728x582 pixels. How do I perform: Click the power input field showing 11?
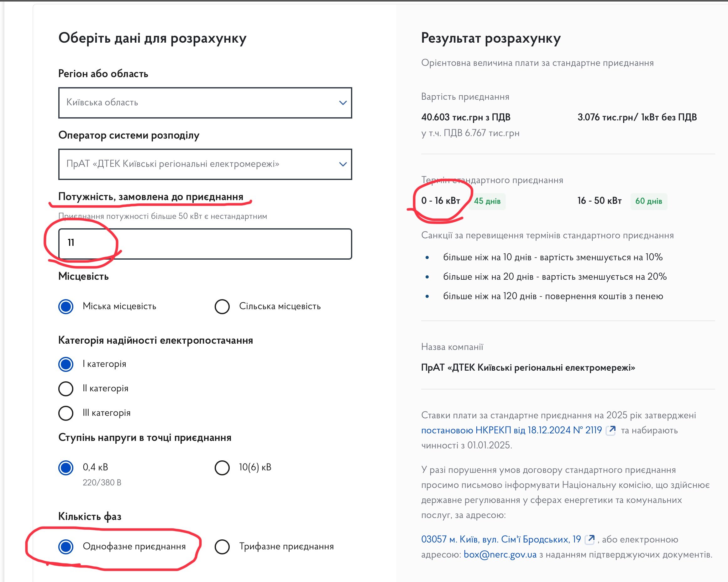click(x=205, y=244)
